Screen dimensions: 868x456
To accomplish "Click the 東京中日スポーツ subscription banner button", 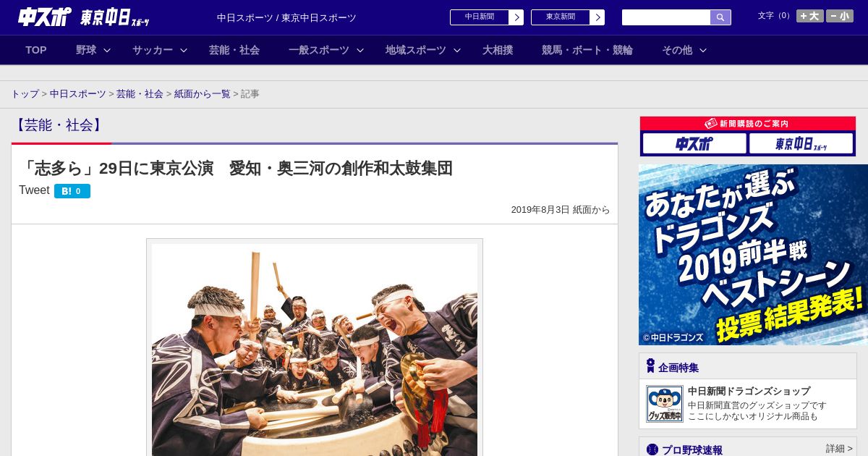I will [801, 143].
